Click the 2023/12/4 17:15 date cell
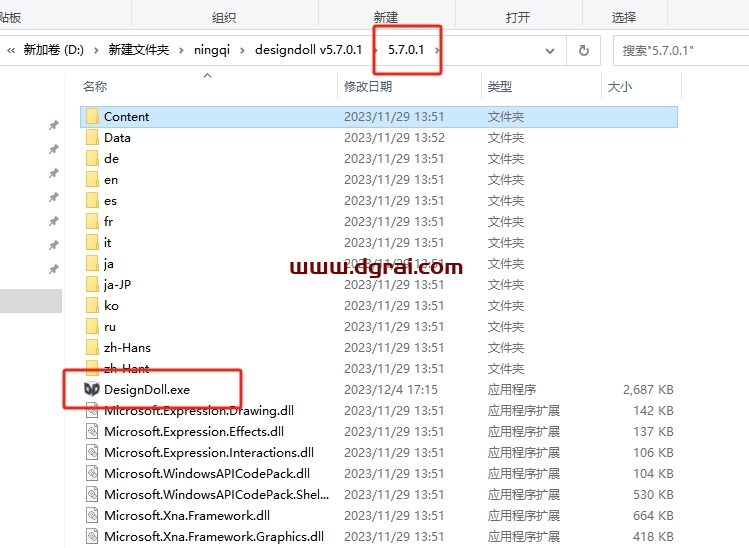Screen dimensions: 749x548 391,389
